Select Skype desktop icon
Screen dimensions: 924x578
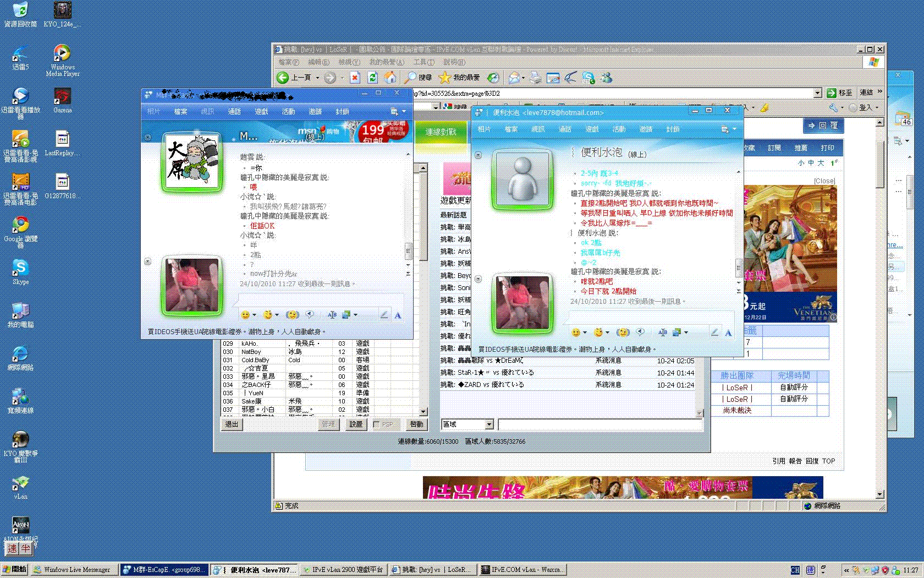(x=20, y=272)
